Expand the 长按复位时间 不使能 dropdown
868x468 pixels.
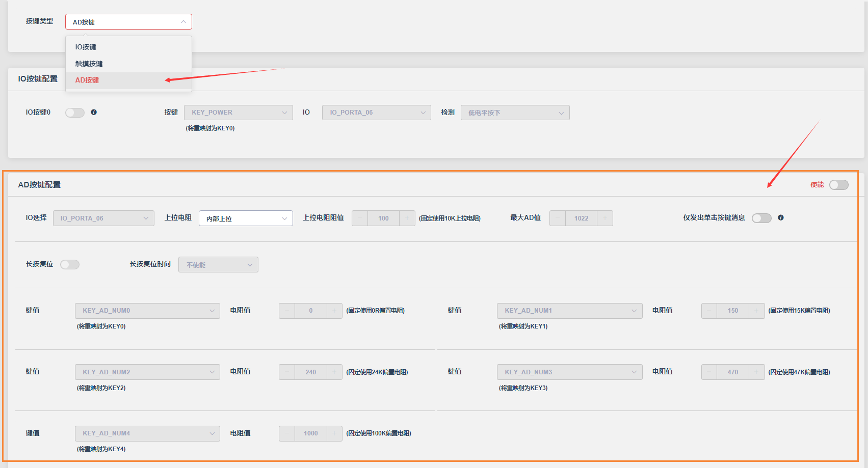point(218,264)
